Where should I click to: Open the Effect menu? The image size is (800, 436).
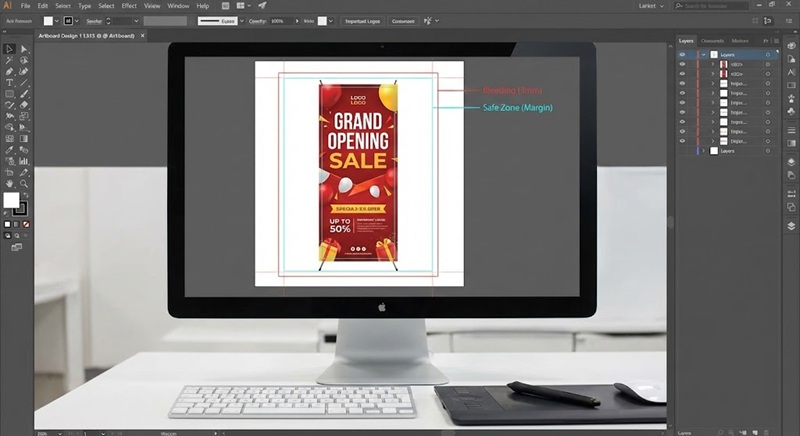pos(129,6)
